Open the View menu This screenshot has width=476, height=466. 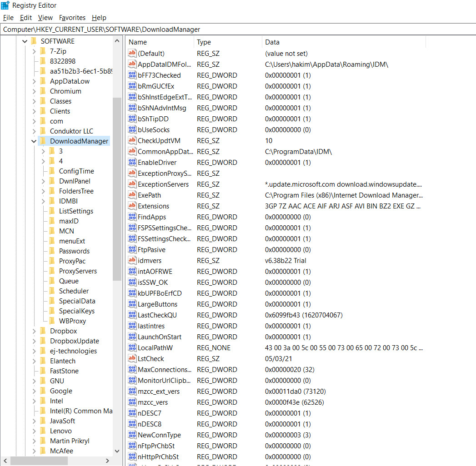[x=45, y=18]
